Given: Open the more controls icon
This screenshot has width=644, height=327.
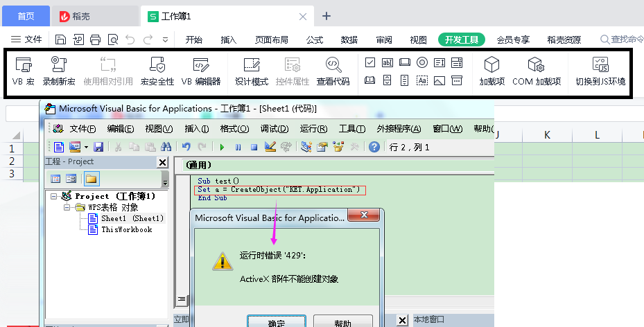Looking at the screenshot, I should [457, 80].
